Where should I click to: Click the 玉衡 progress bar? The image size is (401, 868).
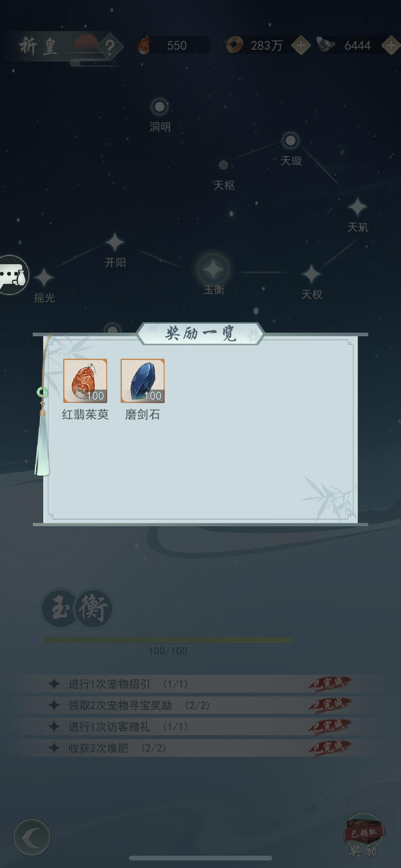pos(168,640)
